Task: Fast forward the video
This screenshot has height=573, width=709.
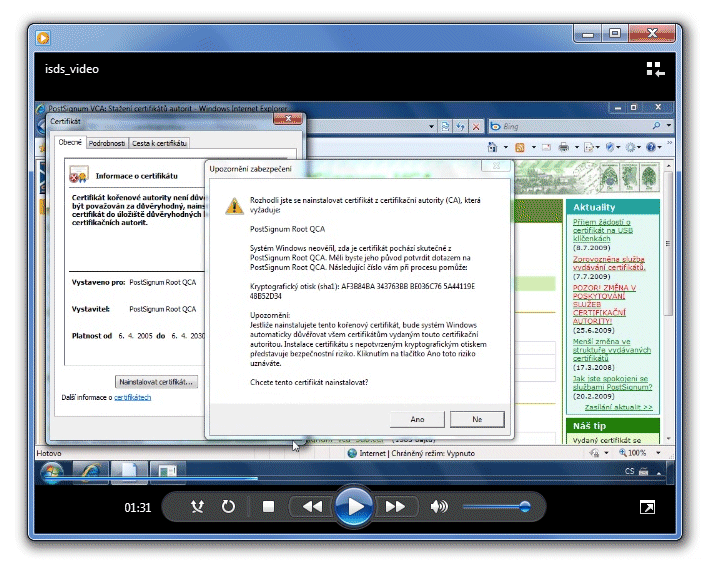Action: 395,507
